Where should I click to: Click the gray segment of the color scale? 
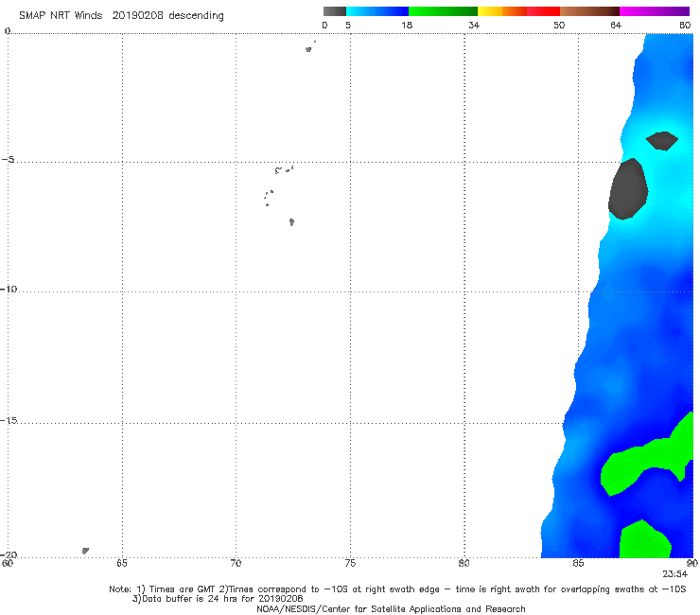pos(334,11)
